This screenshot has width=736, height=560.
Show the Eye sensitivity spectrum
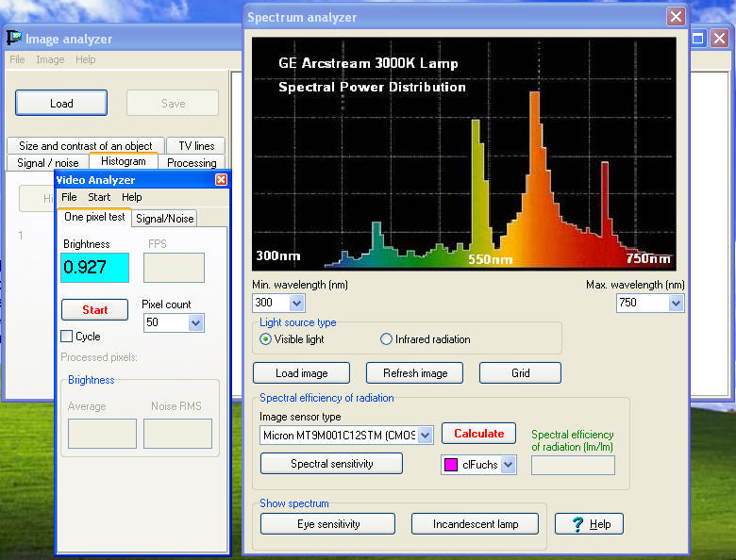pos(328,524)
